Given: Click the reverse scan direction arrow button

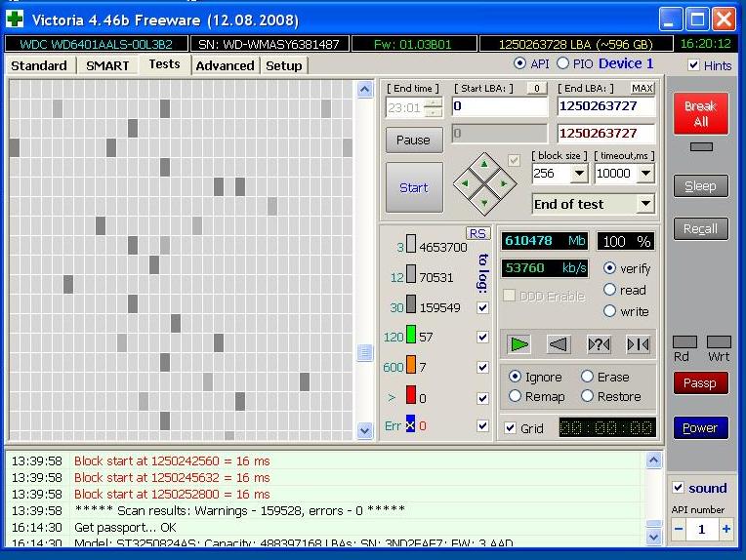Looking at the screenshot, I should click(558, 343).
